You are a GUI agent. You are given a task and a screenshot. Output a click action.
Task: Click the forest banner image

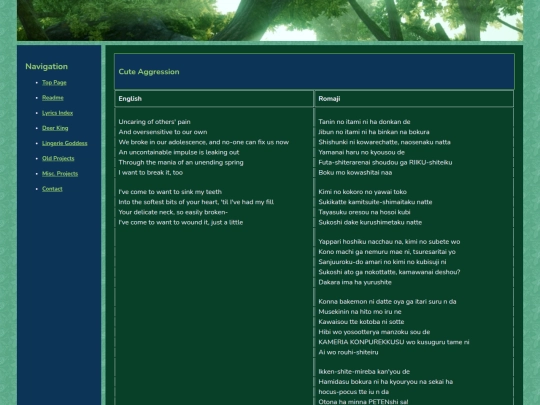pyautogui.click(x=270, y=20)
